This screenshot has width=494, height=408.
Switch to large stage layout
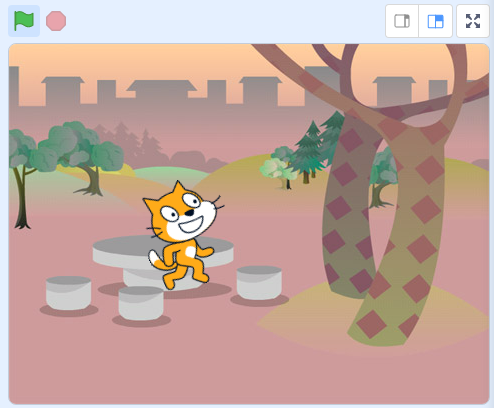point(435,21)
